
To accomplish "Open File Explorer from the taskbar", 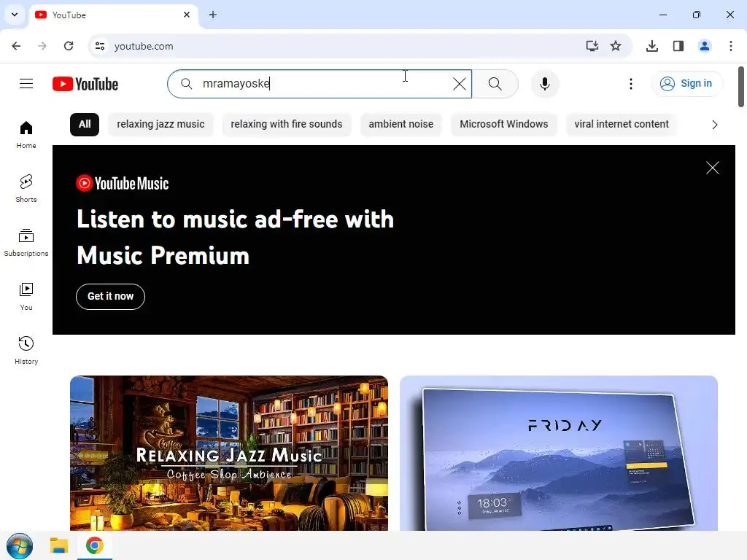I will [59, 545].
